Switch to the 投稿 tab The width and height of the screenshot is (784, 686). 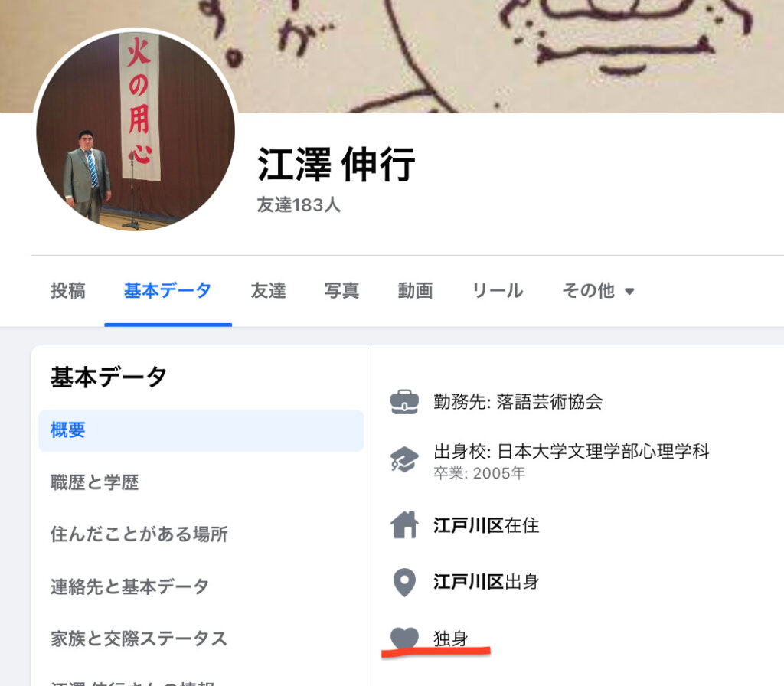68,290
